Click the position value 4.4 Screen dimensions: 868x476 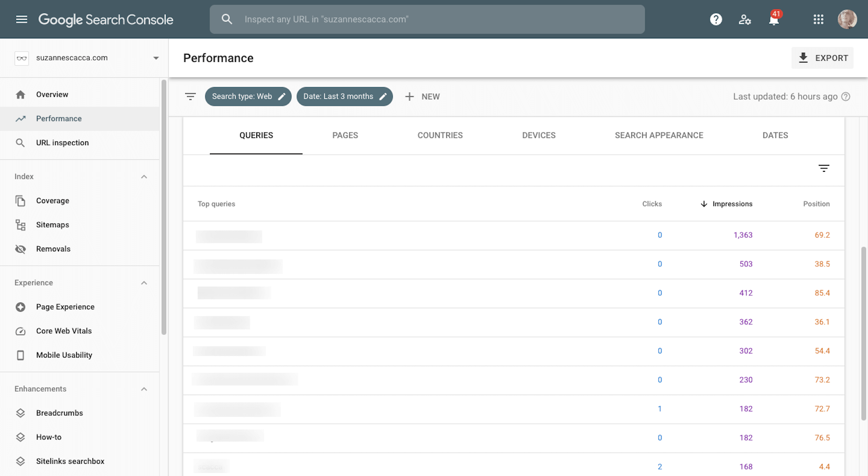point(824,467)
